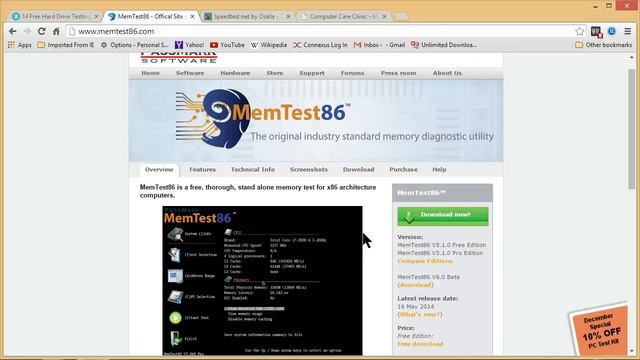Open Support navigation menu
640x360 pixels.
[x=312, y=73]
